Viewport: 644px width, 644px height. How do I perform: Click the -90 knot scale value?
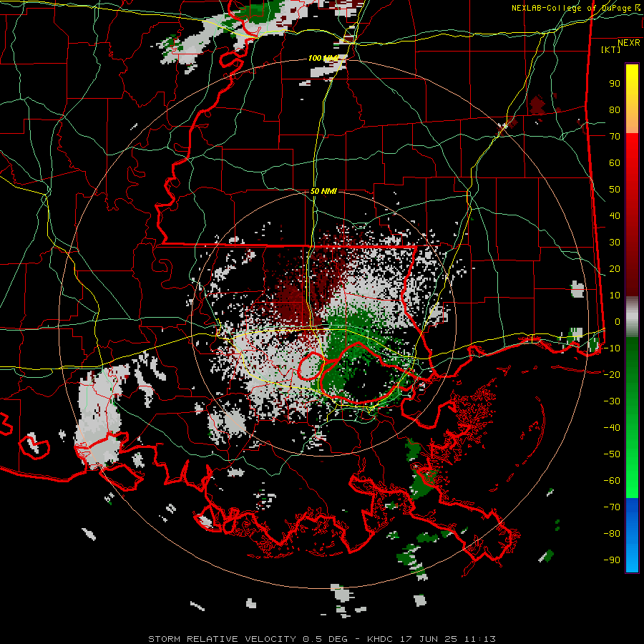pos(612,560)
